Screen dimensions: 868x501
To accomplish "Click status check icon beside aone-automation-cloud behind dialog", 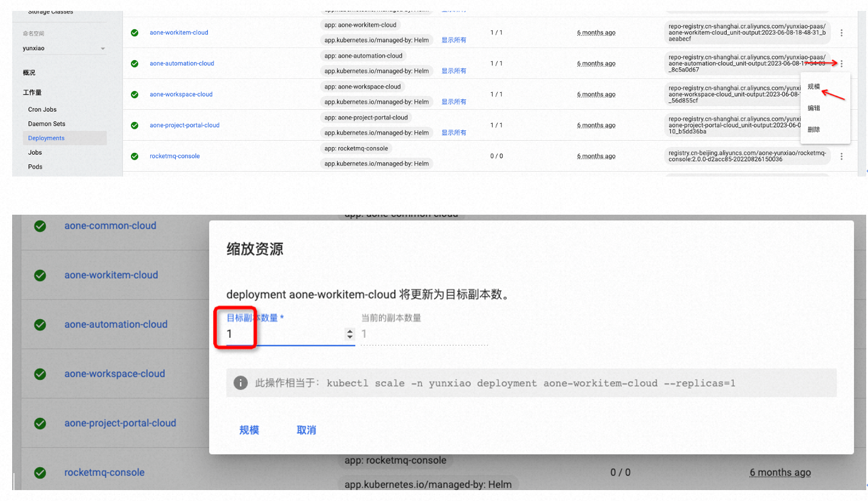I will click(40, 324).
